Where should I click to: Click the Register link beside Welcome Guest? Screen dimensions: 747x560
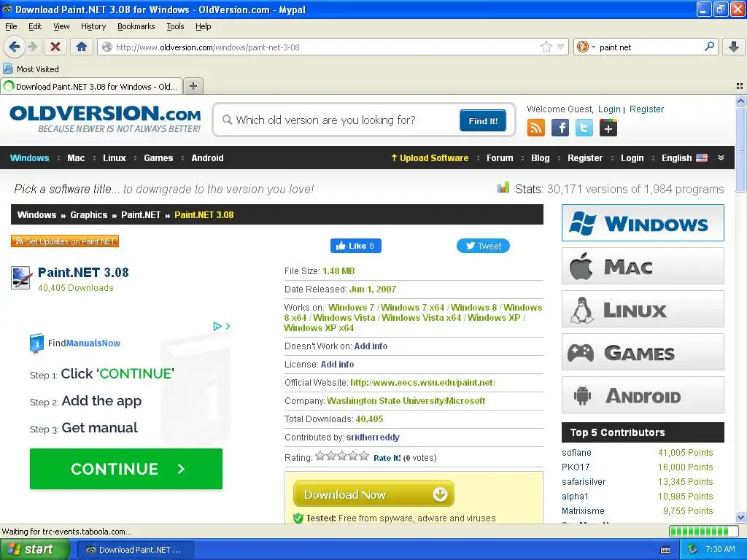646,109
